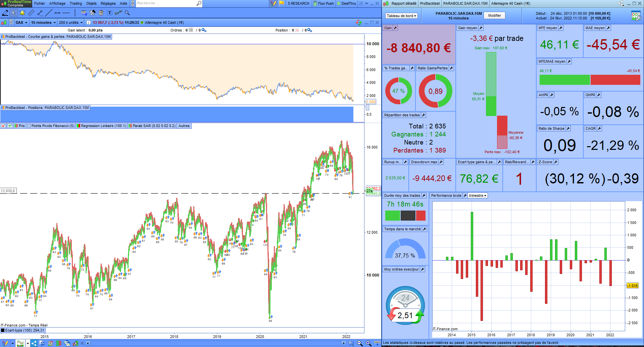Switch to the Rapport détaillé tab

pos(404,3)
